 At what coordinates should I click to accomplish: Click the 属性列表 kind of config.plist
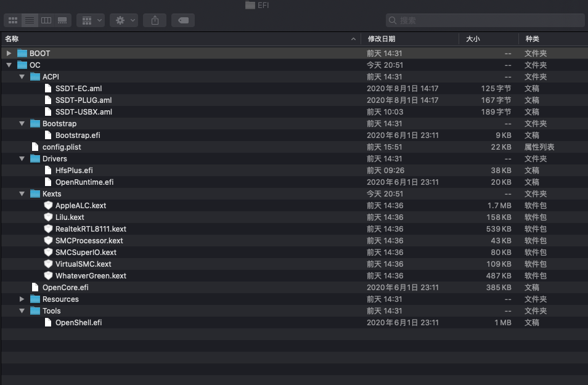(539, 147)
